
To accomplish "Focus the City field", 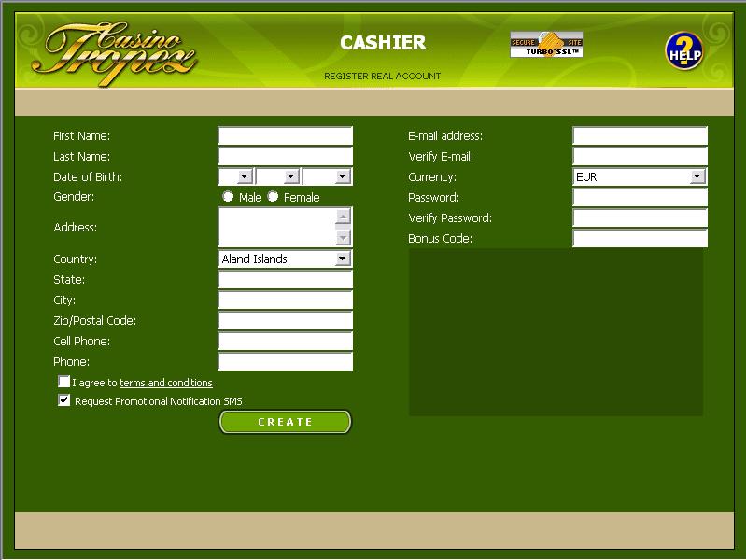I will point(285,300).
